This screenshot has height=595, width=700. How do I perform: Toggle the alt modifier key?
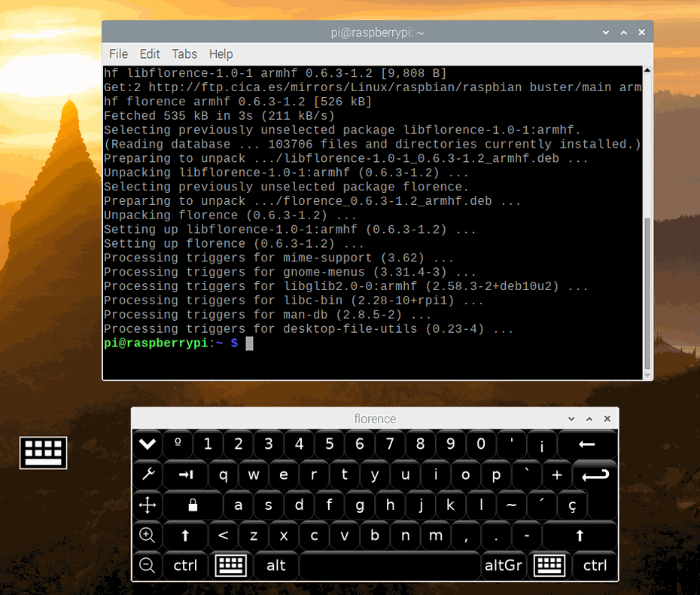point(276,566)
